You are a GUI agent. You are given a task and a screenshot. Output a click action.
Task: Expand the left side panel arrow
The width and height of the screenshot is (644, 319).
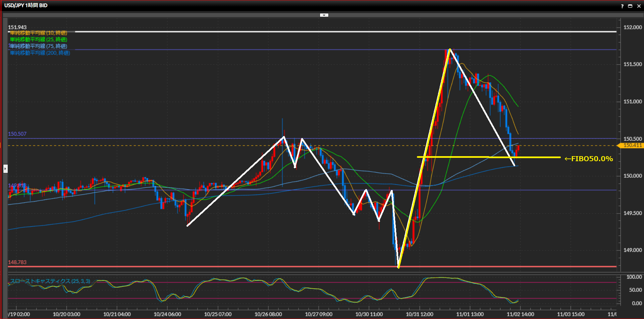click(5, 169)
